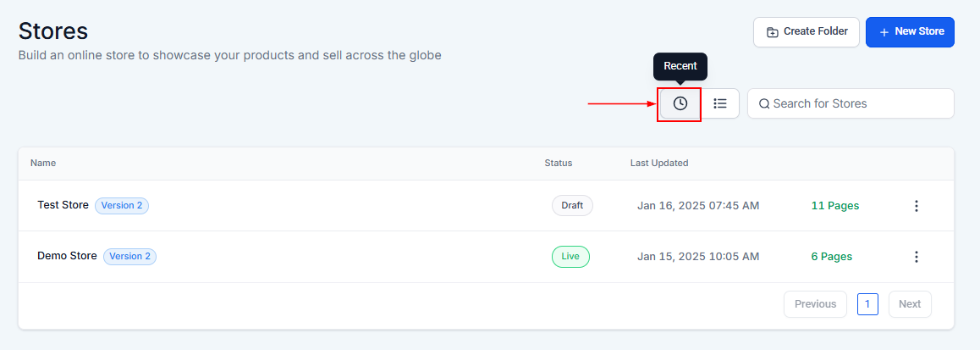The image size is (980, 350).
Task: Click the magnifier icon in search box
Action: tap(764, 104)
